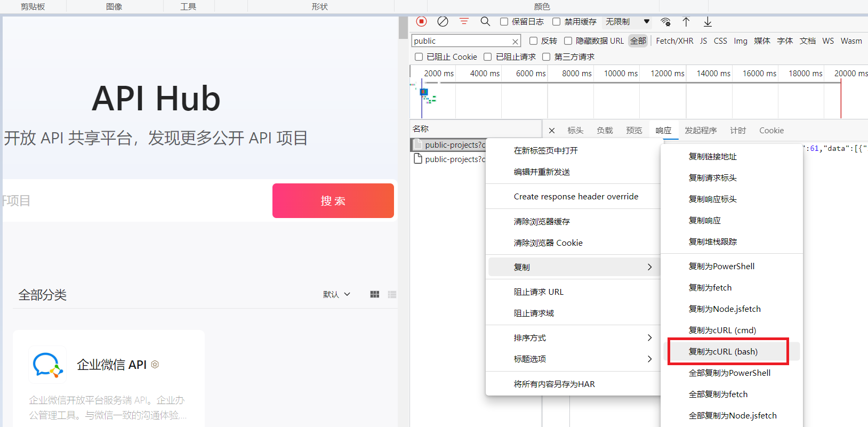This screenshot has width=868, height=427.
Task: Click the 搜索 button
Action: [x=333, y=201]
